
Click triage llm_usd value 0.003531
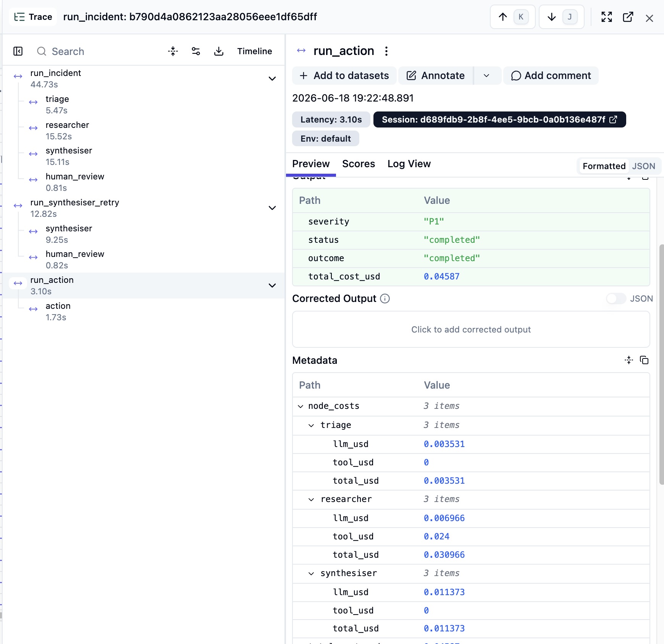click(444, 444)
